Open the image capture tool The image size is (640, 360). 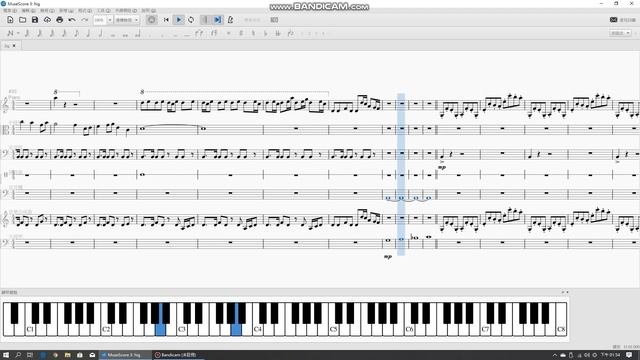click(x=274, y=20)
